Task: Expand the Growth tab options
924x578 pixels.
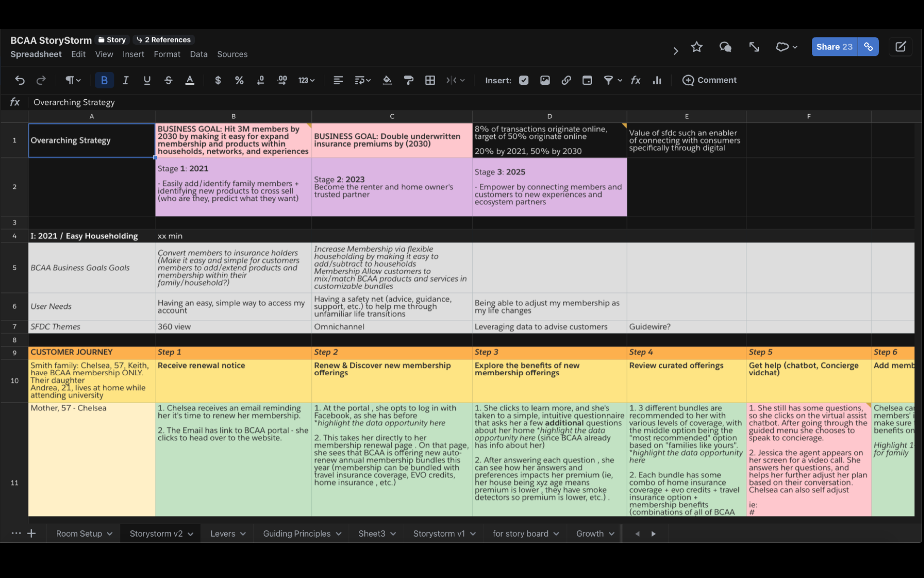Action: tap(612, 534)
